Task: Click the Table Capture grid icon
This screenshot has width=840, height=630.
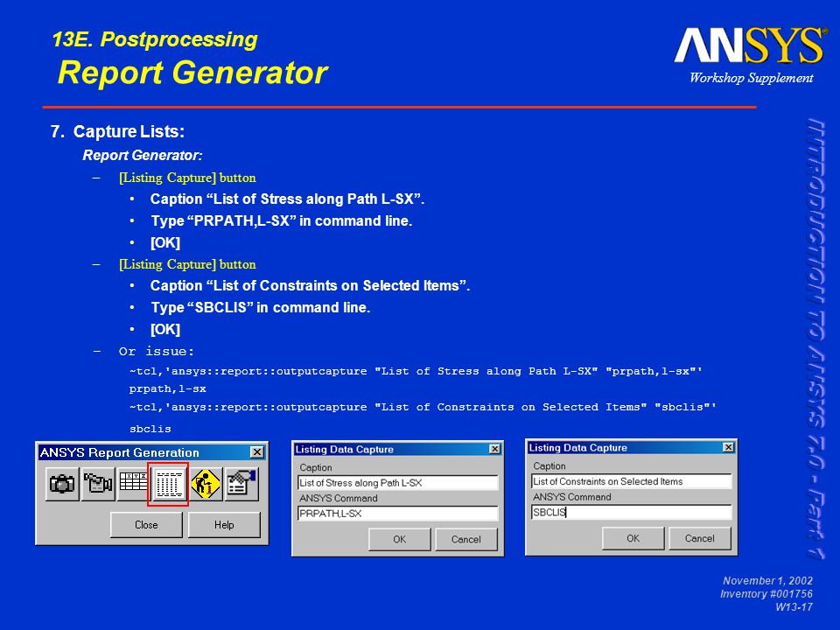Action: click(133, 484)
